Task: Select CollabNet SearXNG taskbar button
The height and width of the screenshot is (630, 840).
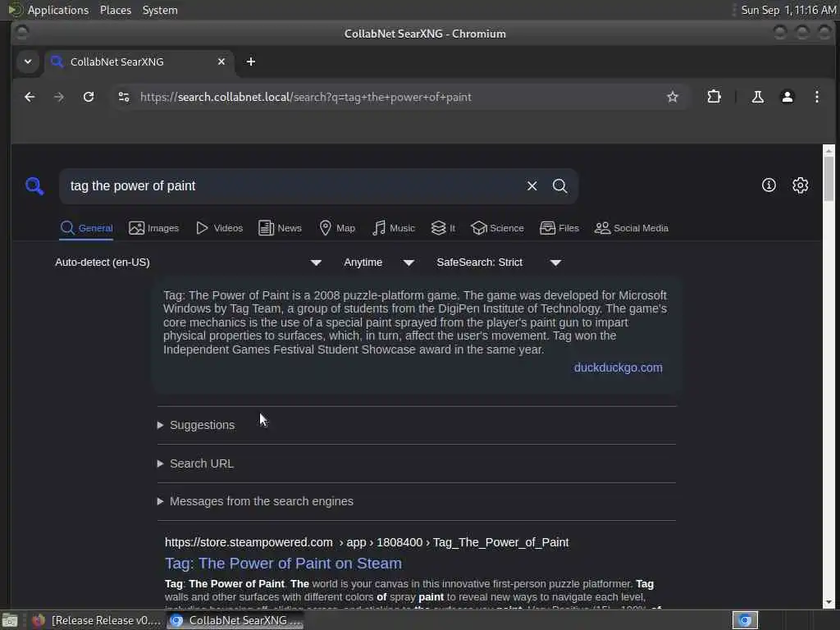Action: pos(235,620)
